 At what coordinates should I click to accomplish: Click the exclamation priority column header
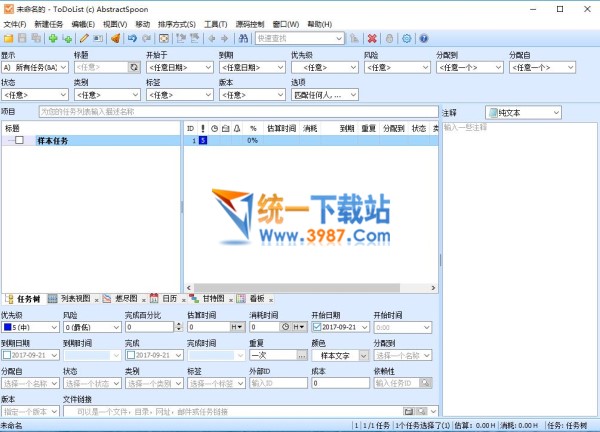click(203, 129)
